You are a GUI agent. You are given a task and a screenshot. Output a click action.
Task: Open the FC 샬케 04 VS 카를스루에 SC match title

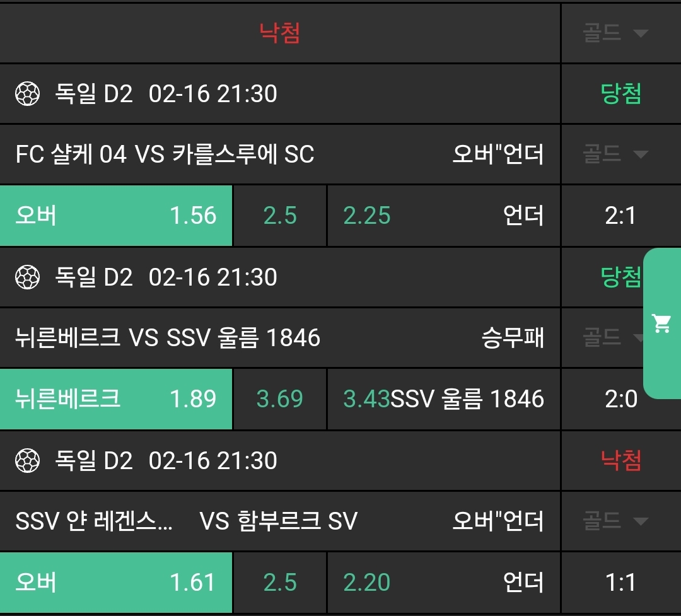click(165, 154)
